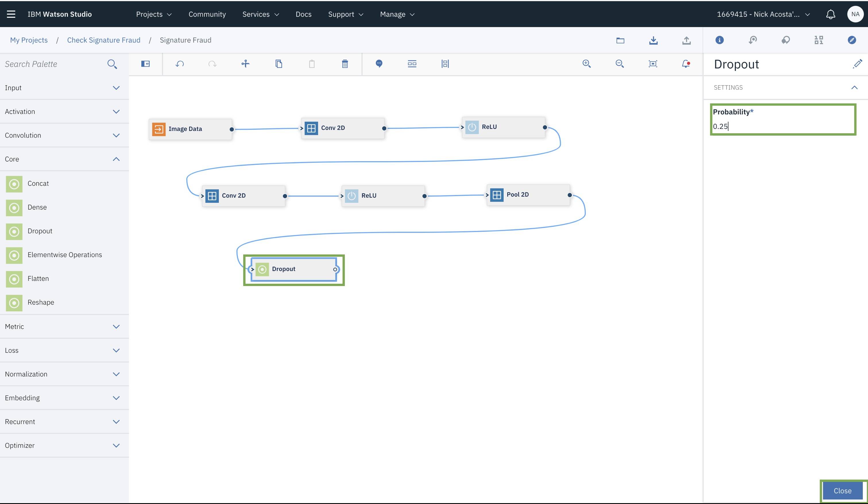Click the blue compass icon
Viewport: 868px width, 504px height.
coord(851,40)
